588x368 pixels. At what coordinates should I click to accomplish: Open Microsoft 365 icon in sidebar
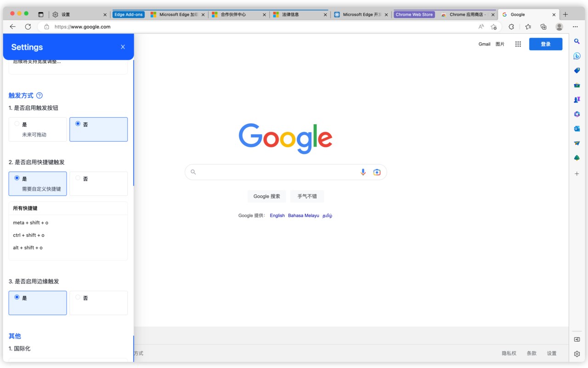point(577,114)
